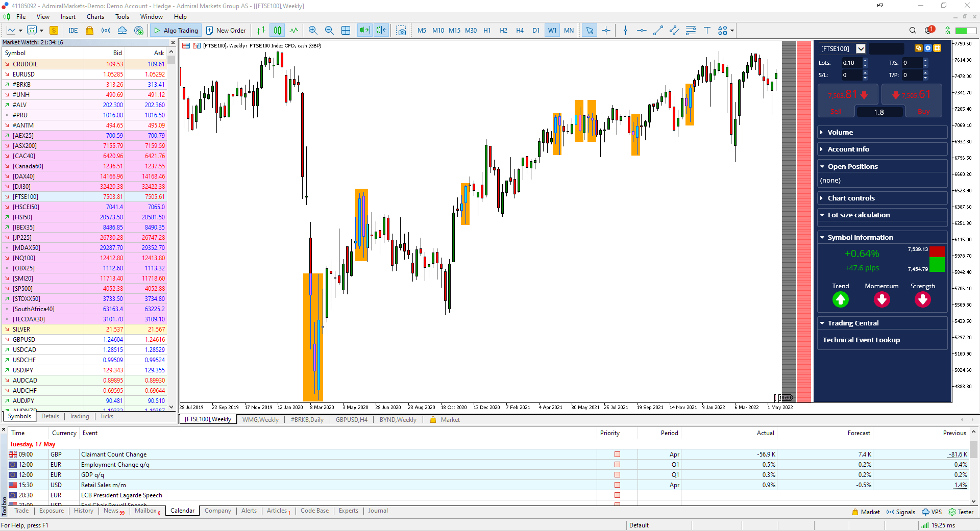
Task: Collapse the Lot size calculation section
Action: 882,215
